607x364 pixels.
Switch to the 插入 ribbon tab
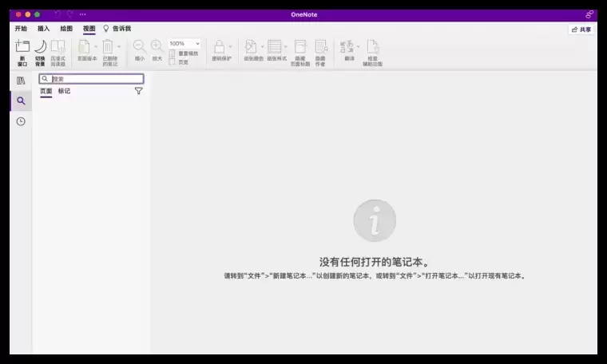[x=43, y=29]
